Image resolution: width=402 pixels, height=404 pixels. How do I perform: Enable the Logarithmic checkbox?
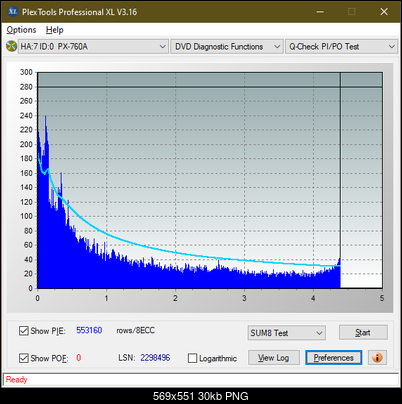click(x=192, y=358)
